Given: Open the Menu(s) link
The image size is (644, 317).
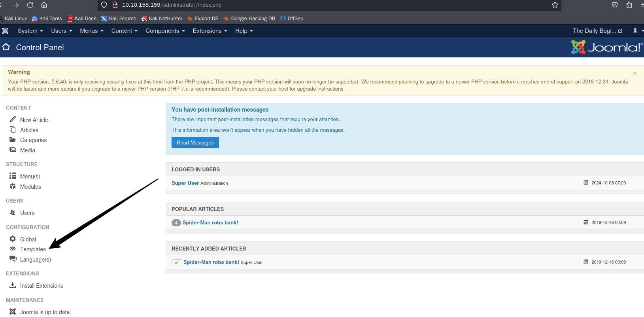Looking at the screenshot, I should (x=30, y=177).
